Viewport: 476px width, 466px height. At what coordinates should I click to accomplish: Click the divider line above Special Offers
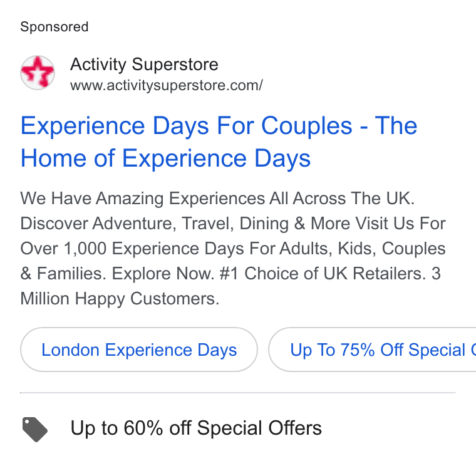[x=238, y=393]
